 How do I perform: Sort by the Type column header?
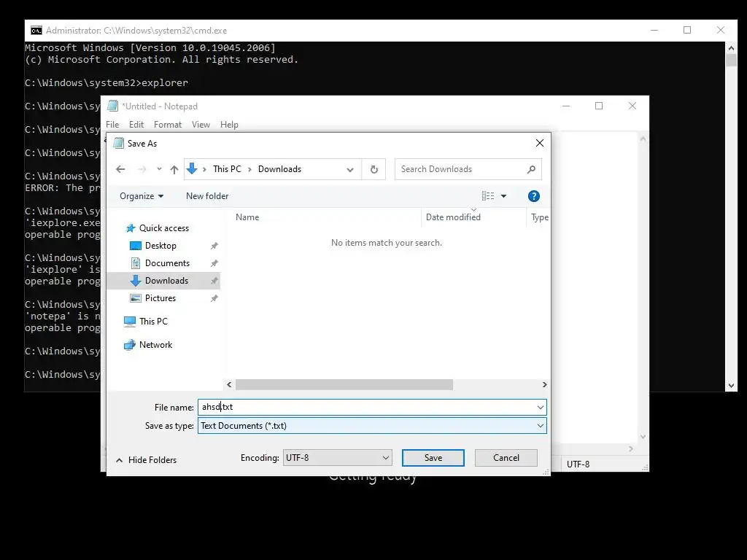pyautogui.click(x=539, y=217)
